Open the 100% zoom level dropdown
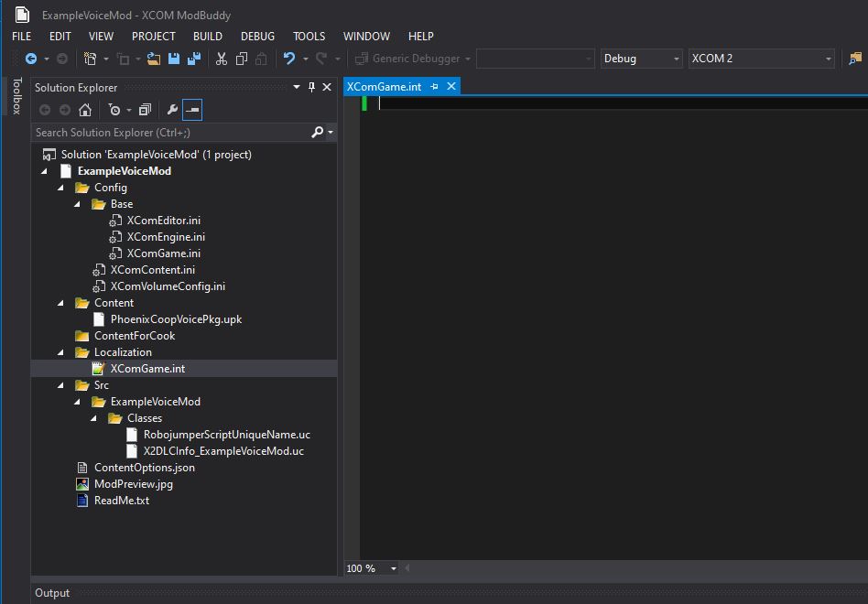 pyautogui.click(x=394, y=568)
